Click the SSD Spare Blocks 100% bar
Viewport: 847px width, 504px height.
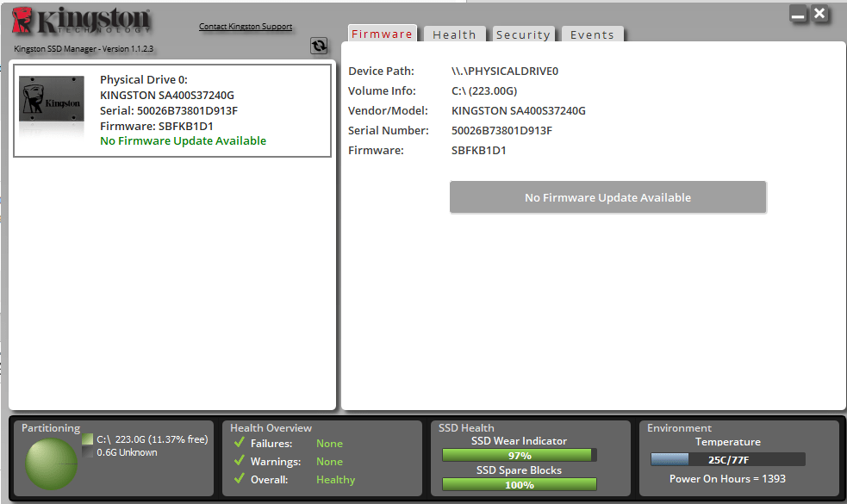pyautogui.click(x=519, y=484)
